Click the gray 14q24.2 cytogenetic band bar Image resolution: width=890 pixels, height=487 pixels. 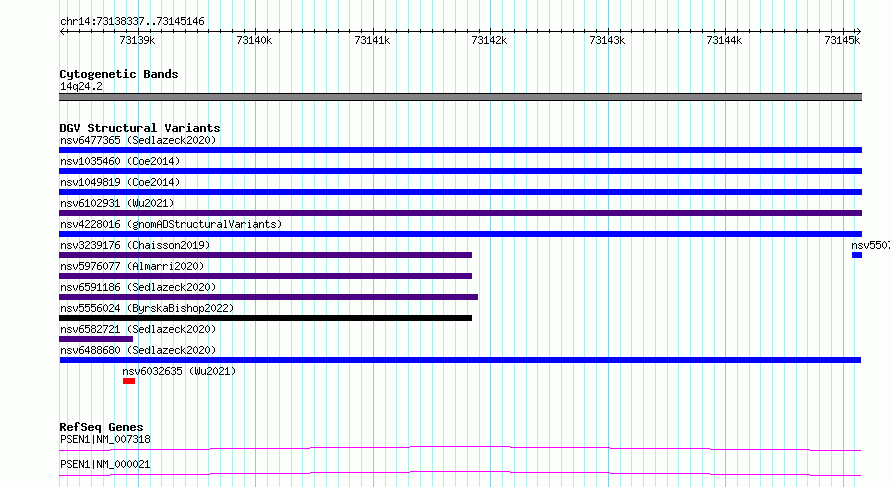point(460,97)
